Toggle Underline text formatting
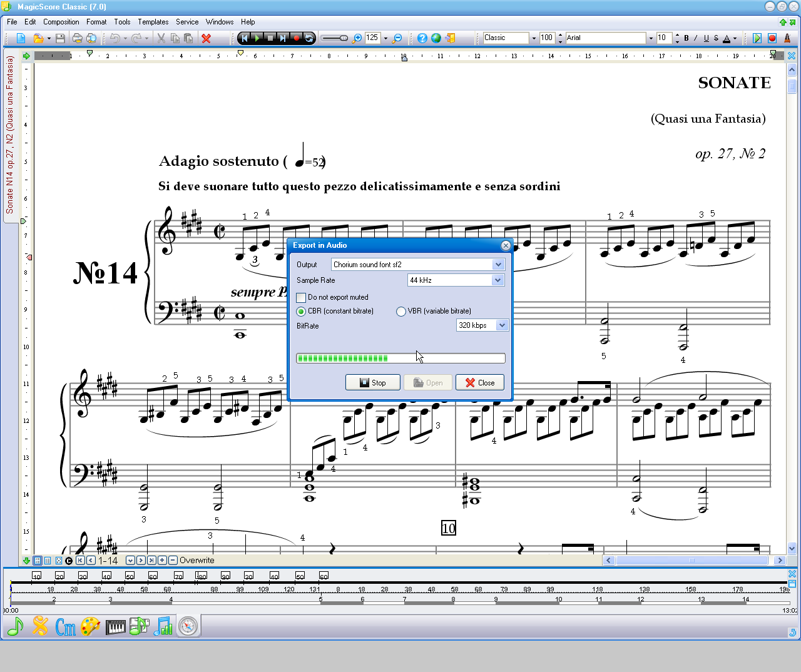Image resolution: width=801 pixels, height=672 pixels. pyautogui.click(x=707, y=38)
